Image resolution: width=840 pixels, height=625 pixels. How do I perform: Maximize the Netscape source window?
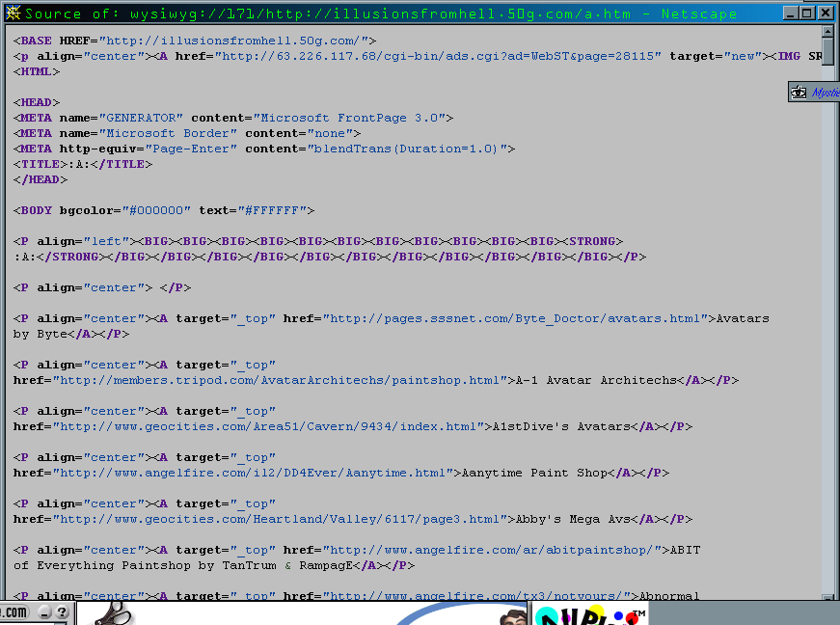807,13
